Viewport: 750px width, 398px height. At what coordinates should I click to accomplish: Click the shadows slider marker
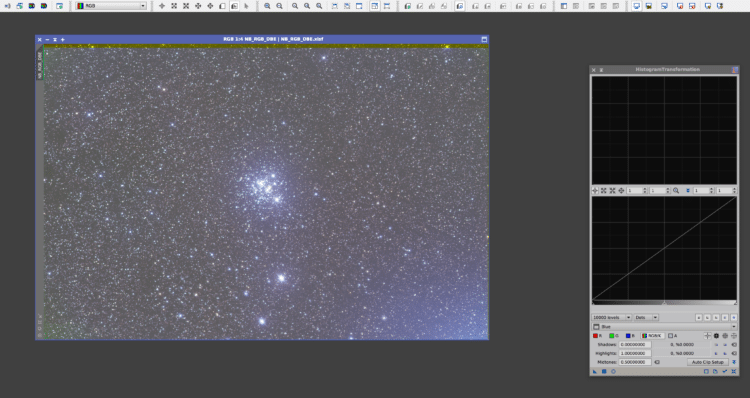point(593,302)
